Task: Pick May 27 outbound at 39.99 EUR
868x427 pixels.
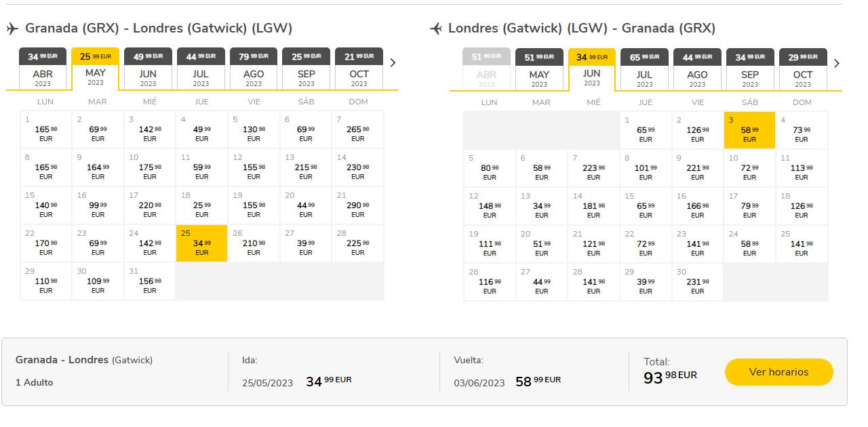Action: pyautogui.click(x=306, y=243)
